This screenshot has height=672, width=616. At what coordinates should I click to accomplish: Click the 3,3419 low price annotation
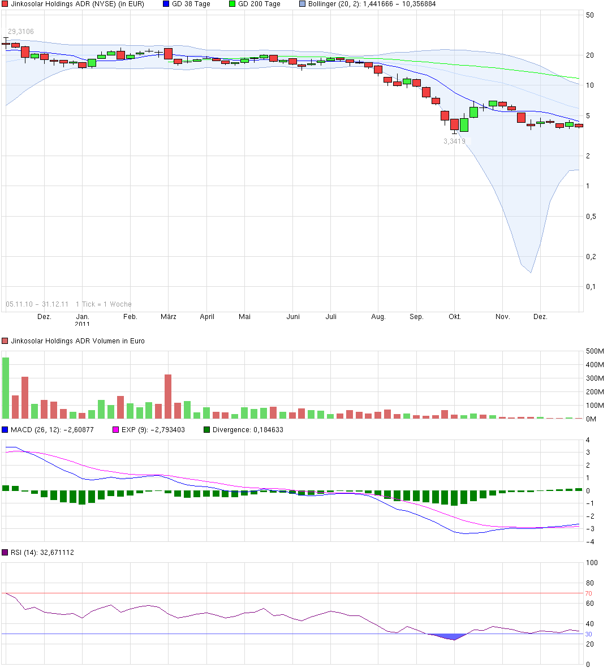click(x=455, y=141)
